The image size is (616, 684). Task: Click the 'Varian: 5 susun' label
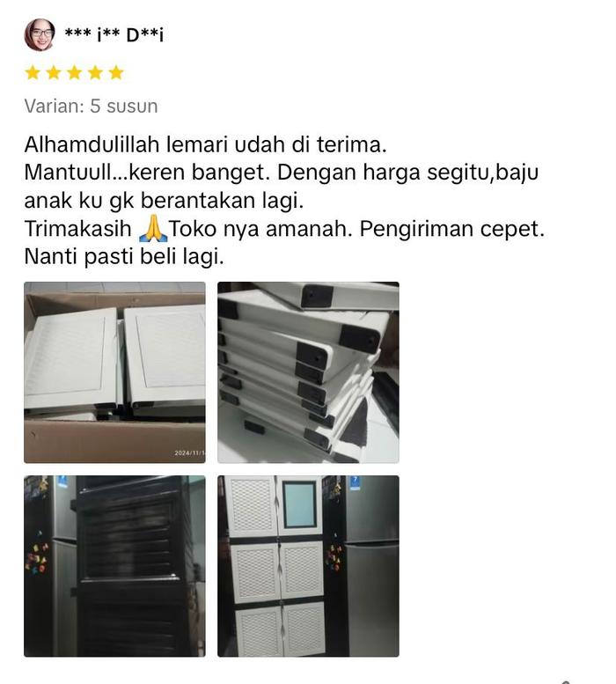(x=92, y=106)
